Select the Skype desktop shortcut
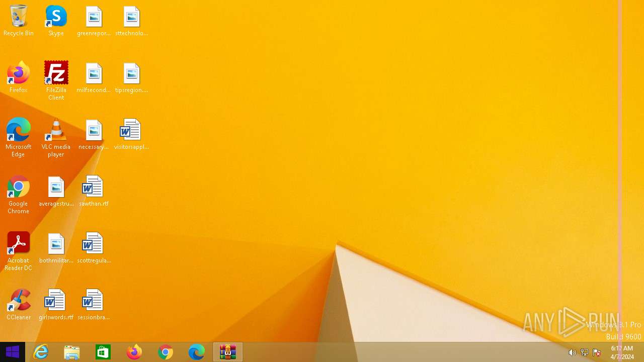This screenshot has width=644, height=362. pyautogui.click(x=56, y=21)
